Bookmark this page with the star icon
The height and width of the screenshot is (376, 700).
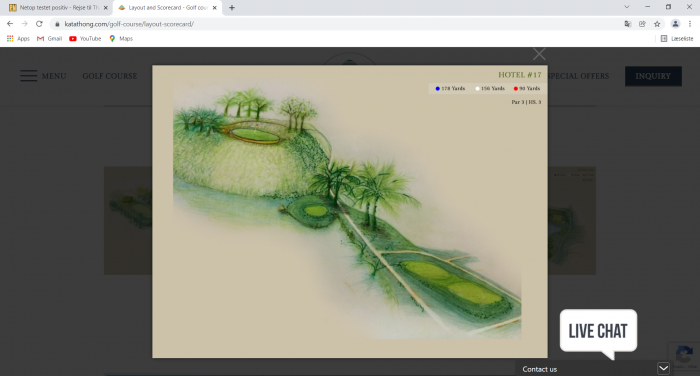click(x=657, y=24)
